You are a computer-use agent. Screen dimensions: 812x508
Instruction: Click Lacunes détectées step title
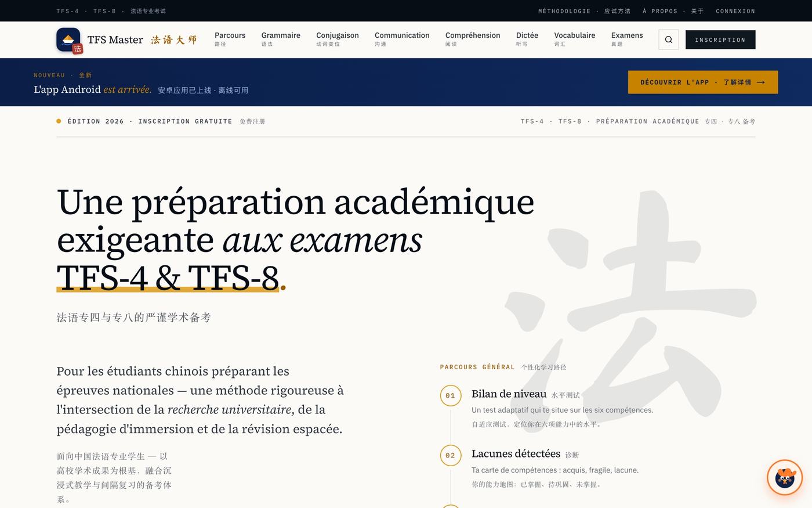[516, 453]
